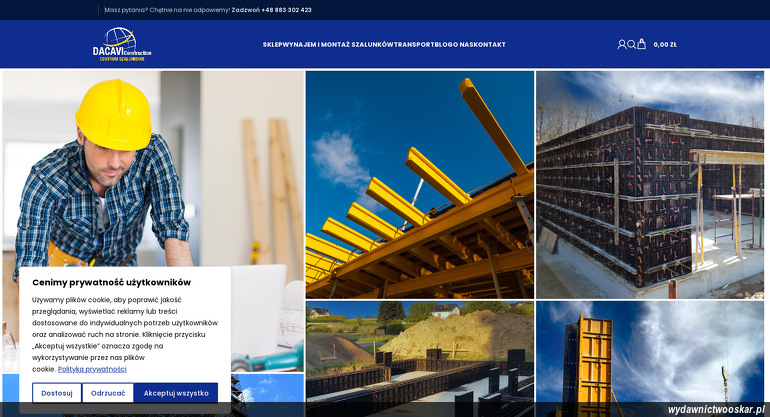Image resolution: width=770 pixels, height=417 pixels.
Task: Open the Polityka prywatności link
Action: pyautogui.click(x=92, y=369)
